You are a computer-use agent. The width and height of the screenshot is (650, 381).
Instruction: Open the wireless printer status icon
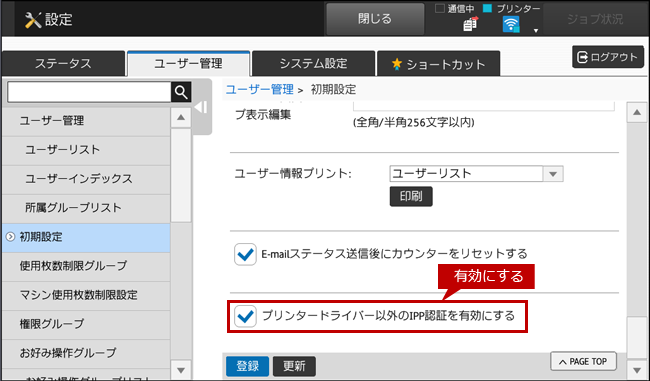click(x=511, y=24)
